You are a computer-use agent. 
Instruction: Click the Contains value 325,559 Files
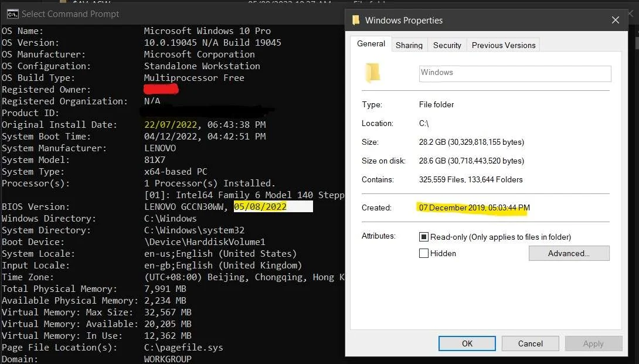pos(471,179)
